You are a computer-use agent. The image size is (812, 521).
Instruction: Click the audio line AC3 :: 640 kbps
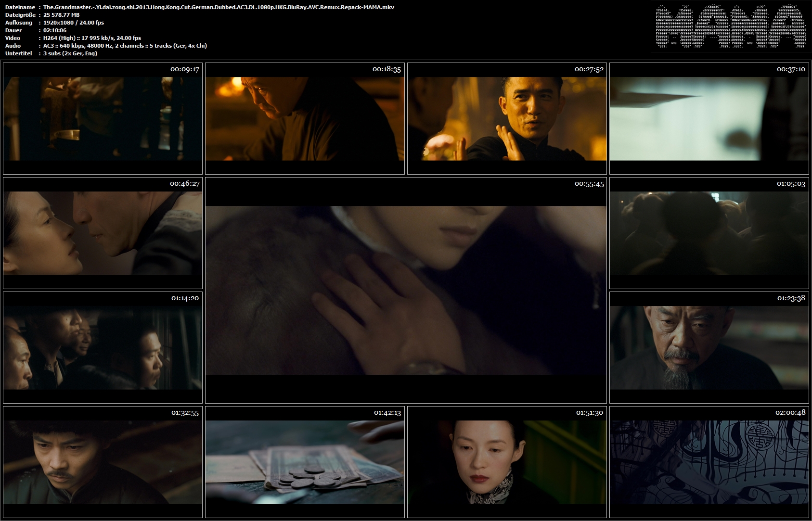125,46
